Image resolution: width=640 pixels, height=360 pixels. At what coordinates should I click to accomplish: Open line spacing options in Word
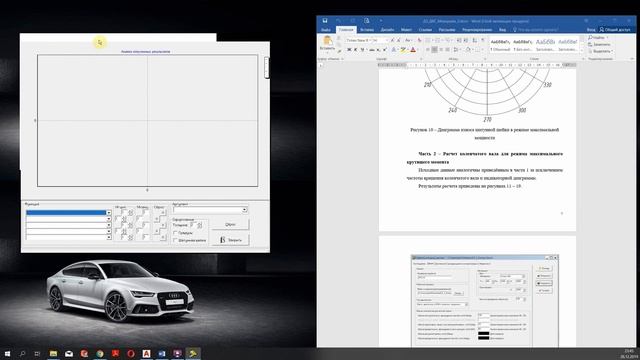point(456,50)
